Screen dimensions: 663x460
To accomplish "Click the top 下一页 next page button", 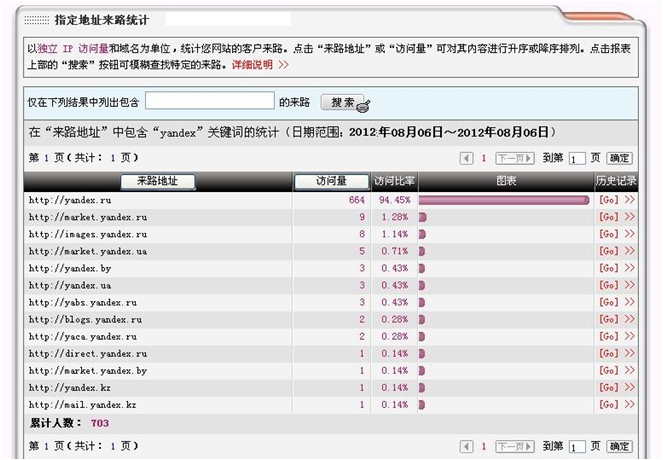I will click(x=515, y=159).
